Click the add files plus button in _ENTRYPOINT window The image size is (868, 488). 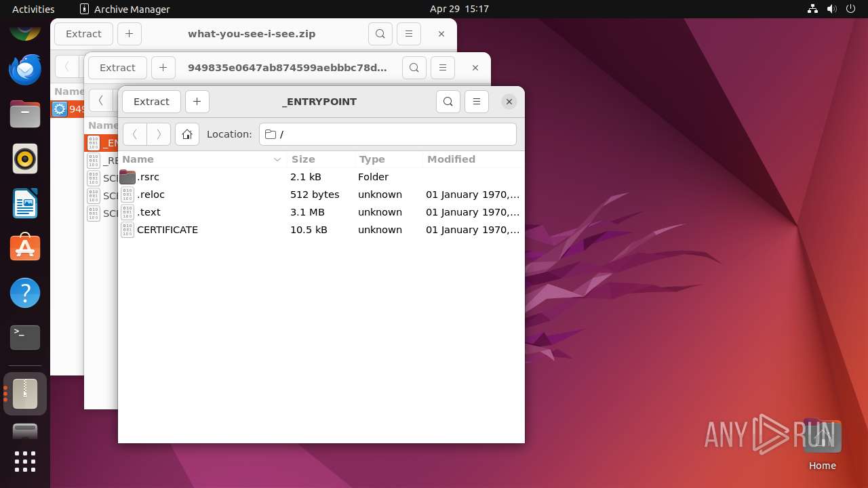click(x=197, y=102)
